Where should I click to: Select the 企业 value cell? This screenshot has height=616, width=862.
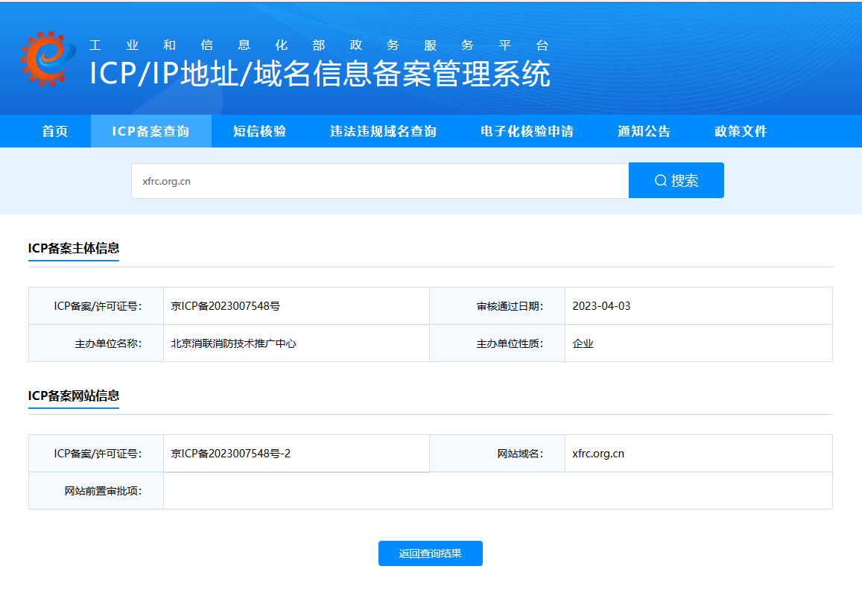(699, 343)
